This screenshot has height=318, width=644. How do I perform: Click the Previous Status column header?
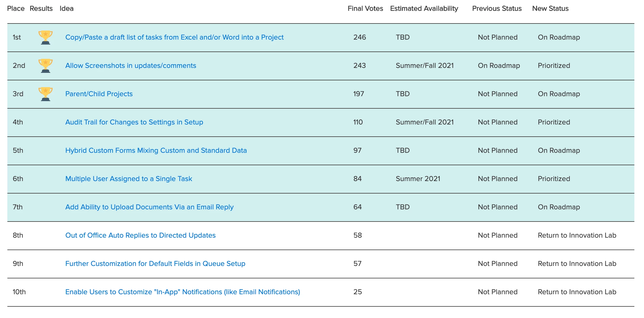(497, 8)
